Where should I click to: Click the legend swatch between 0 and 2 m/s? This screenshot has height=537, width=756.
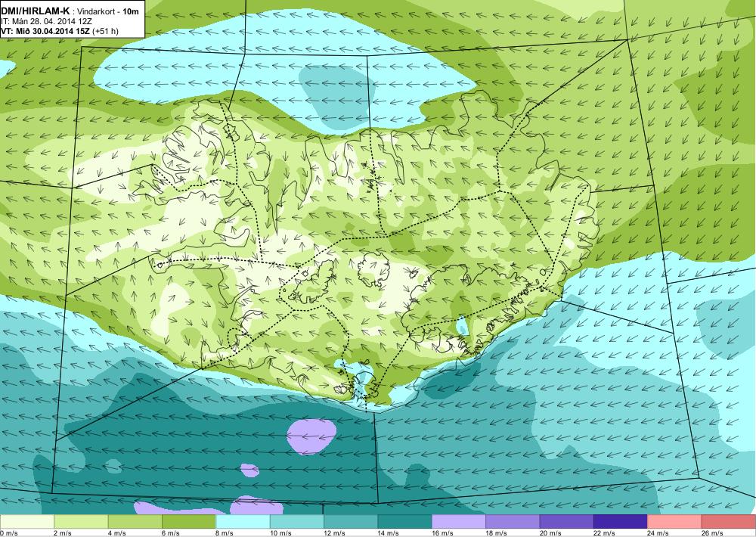point(27,522)
